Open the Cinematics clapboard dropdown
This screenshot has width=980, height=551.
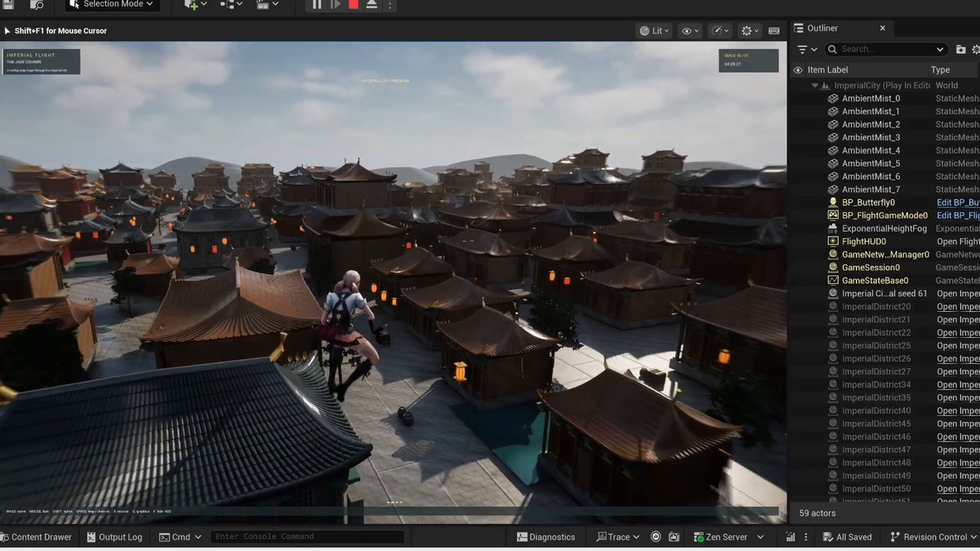266,5
